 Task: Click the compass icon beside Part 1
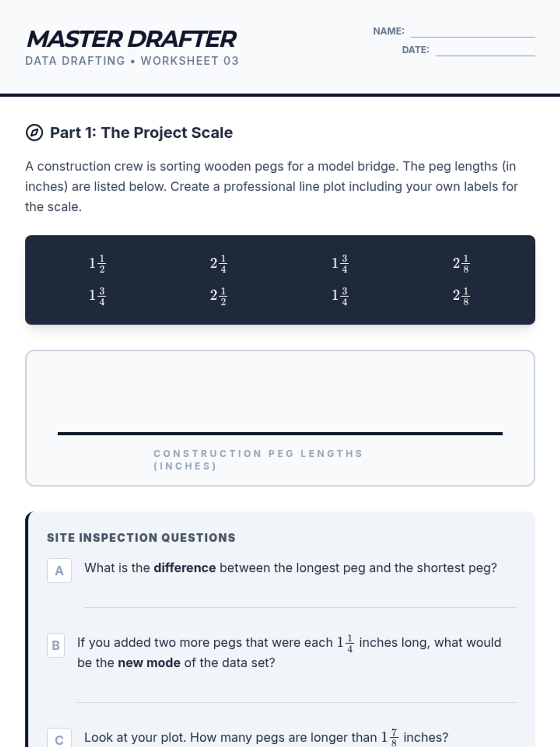(34, 133)
